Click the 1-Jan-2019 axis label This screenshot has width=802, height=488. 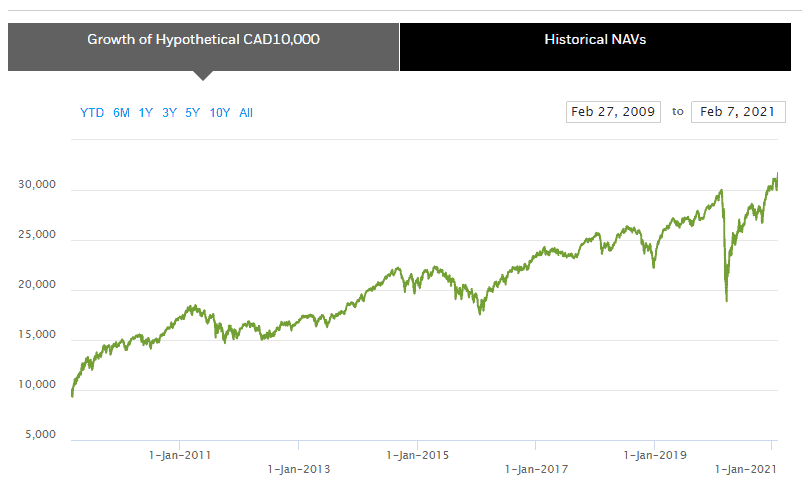pos(655,455)
